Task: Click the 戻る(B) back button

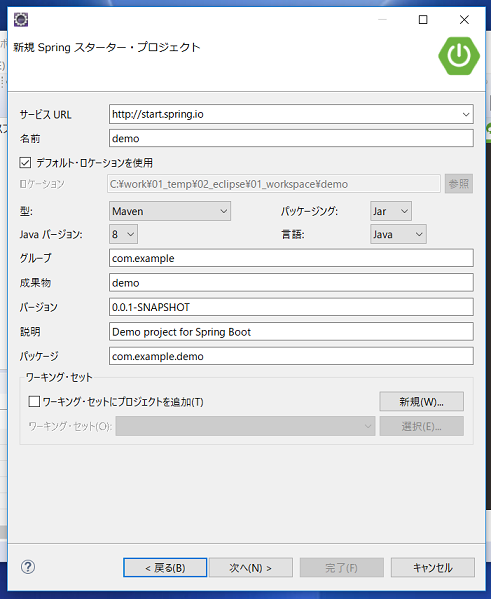Action: [165, 568]
